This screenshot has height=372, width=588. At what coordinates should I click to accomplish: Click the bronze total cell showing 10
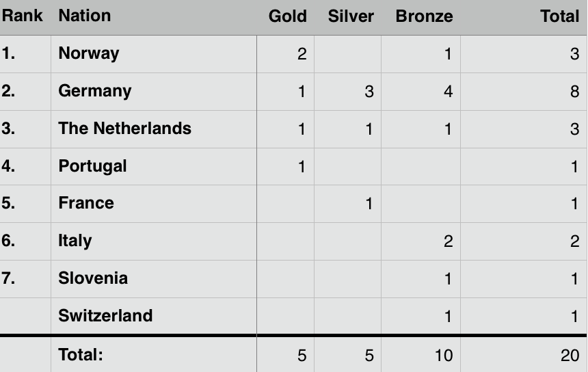coord(420,355)
